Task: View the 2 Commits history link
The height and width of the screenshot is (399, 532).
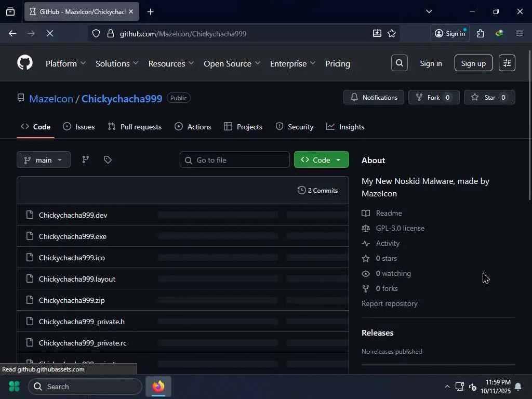Action: point(317,190)
